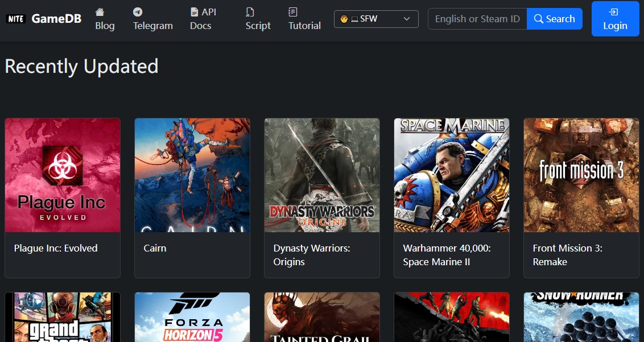Open the Forza Horizon 5 cover
Screen dimensions: 644x342
pyautogui.click(x=192, y=317)
